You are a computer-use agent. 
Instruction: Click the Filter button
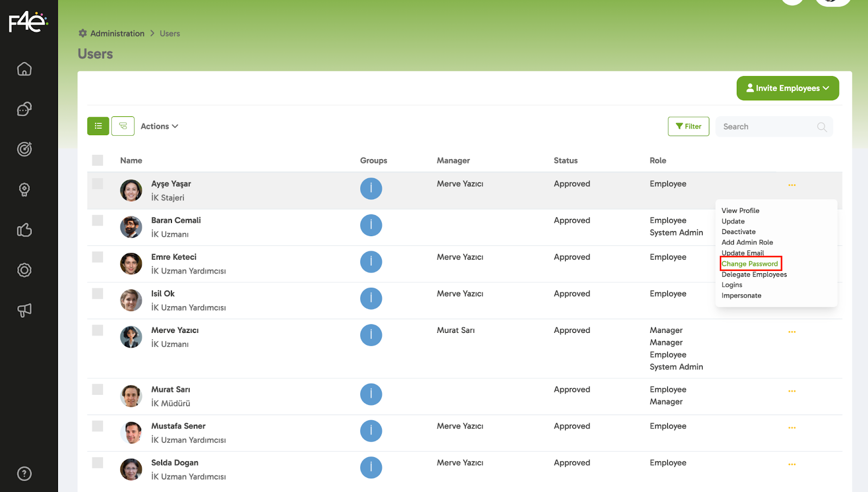[688, 127]
